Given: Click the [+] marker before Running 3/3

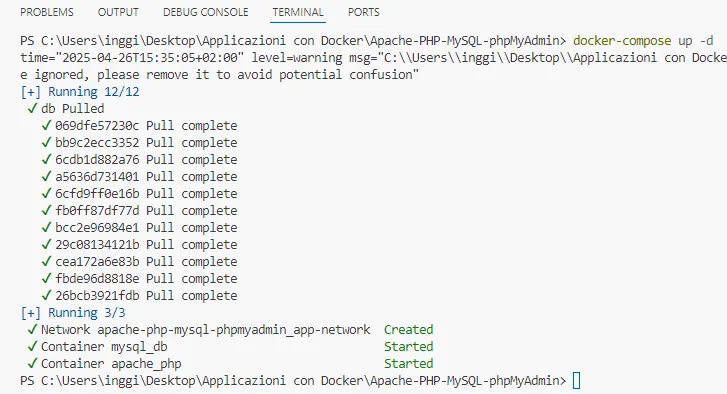Looking at the screenshot, I should pos(31,313).
